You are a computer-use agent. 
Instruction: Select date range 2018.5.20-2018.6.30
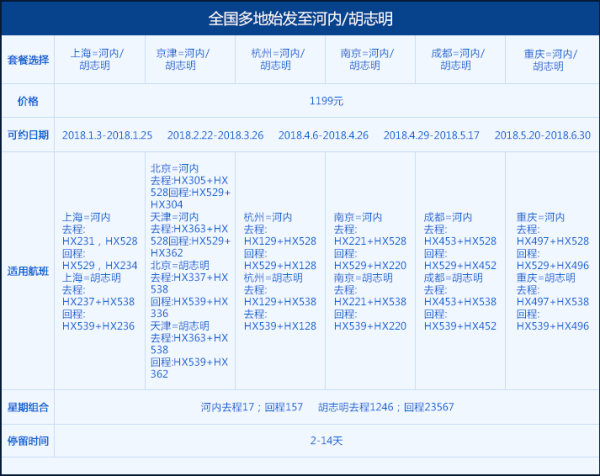pos(543,135)
